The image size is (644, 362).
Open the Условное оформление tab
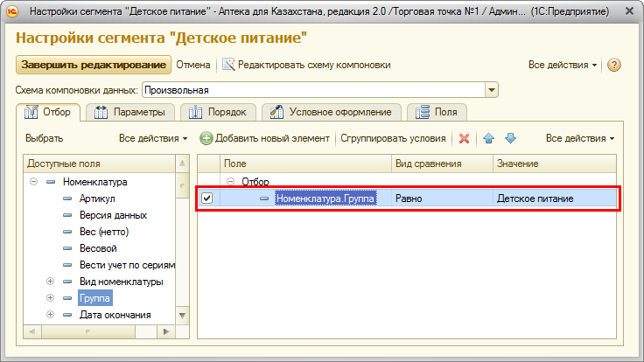point(332,112)
